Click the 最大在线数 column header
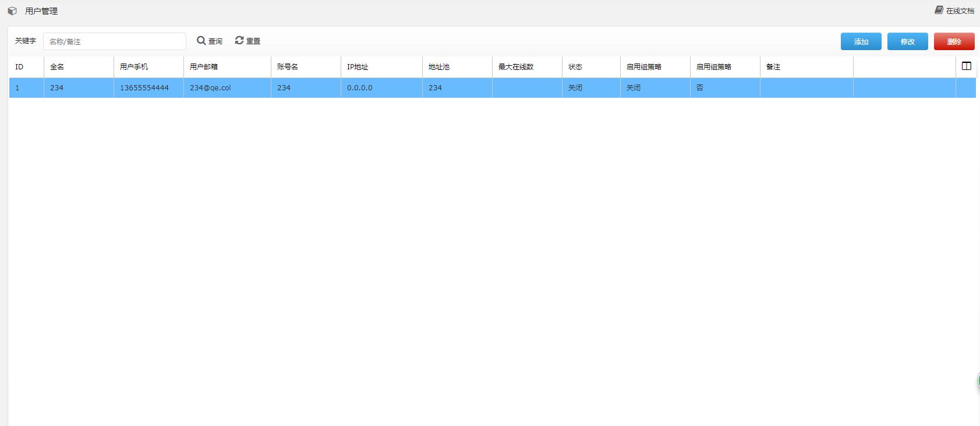This screenshot has width=980, height=426. pyautogui.click(x=527, y=67)
